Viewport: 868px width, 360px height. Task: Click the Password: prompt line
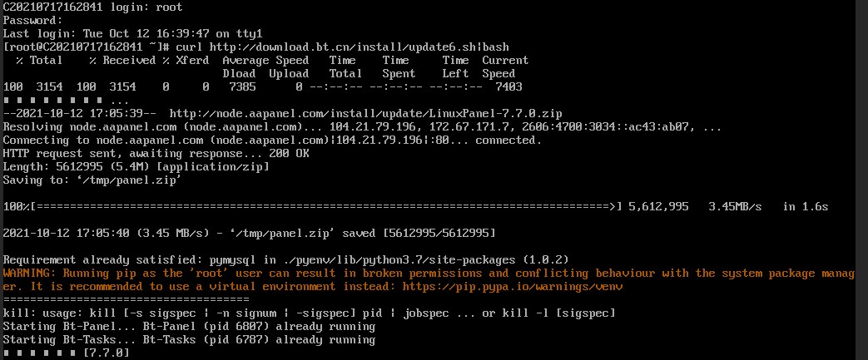(x=33, y=20)
